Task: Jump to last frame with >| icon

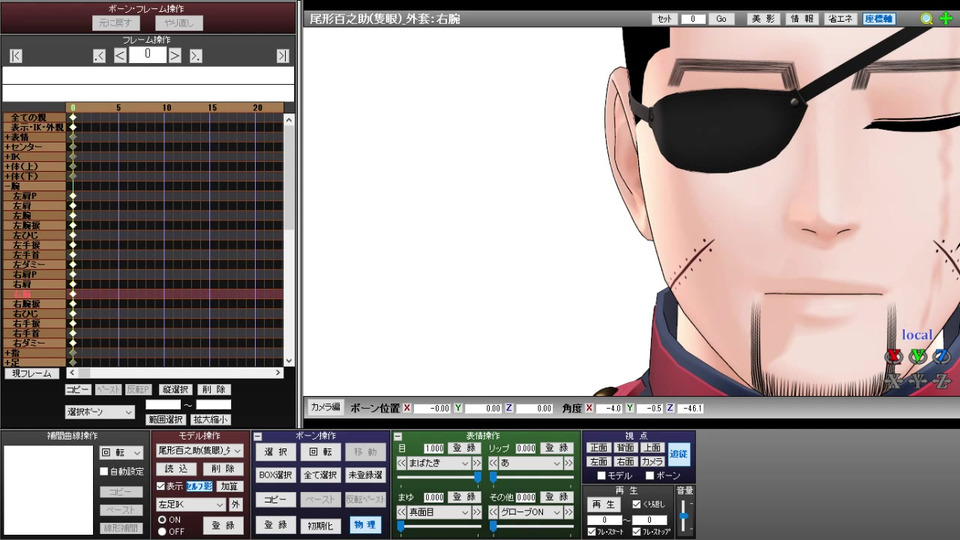Action: click(282, 56)
